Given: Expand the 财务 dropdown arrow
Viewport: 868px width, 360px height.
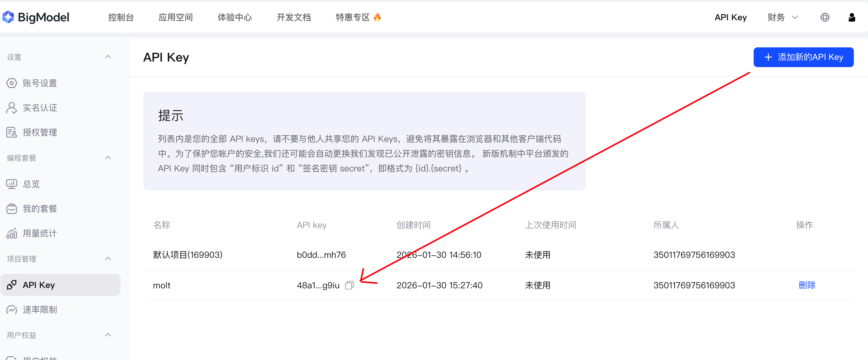Looking at the screenshot, I should click(x=795, y=17).
